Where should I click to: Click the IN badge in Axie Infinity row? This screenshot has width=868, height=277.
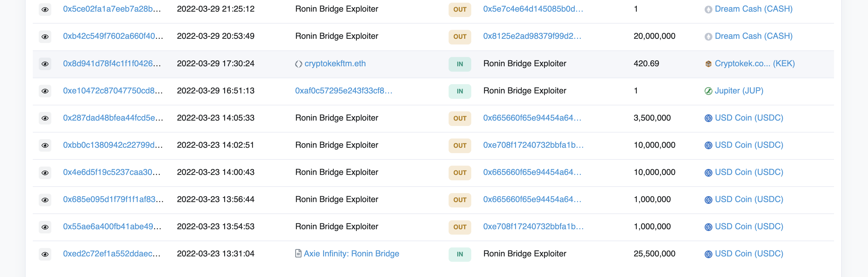460,254
